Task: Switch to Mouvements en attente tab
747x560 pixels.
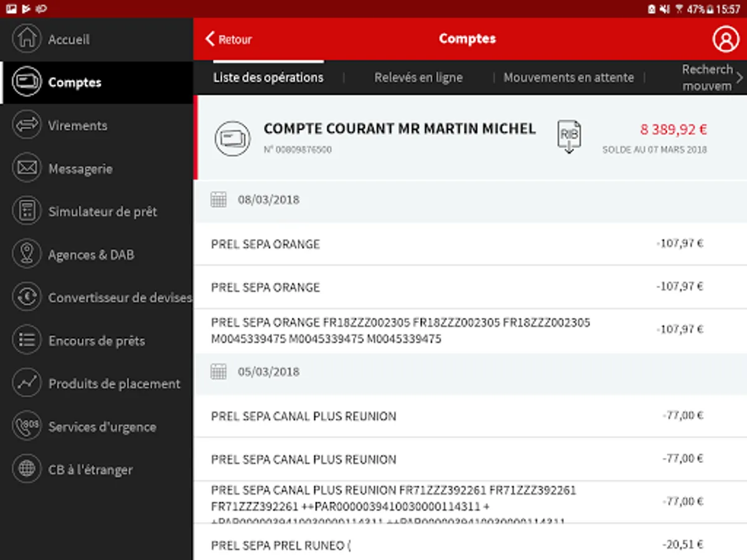Action: click(x=568, y=78)
